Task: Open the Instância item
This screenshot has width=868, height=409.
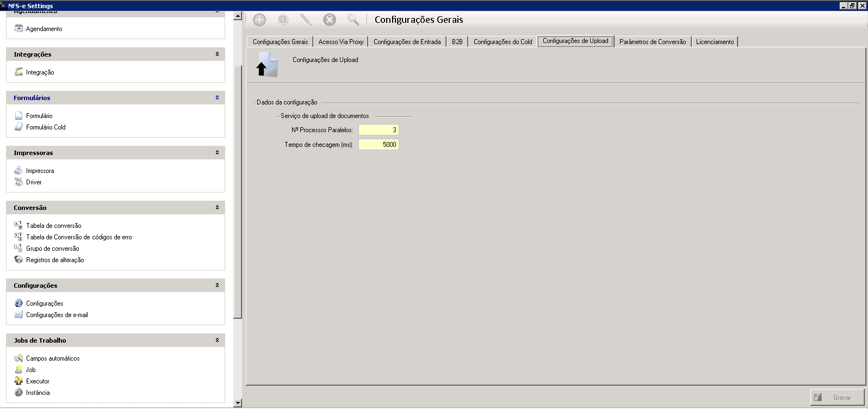Action: click(x=38, y=393)
